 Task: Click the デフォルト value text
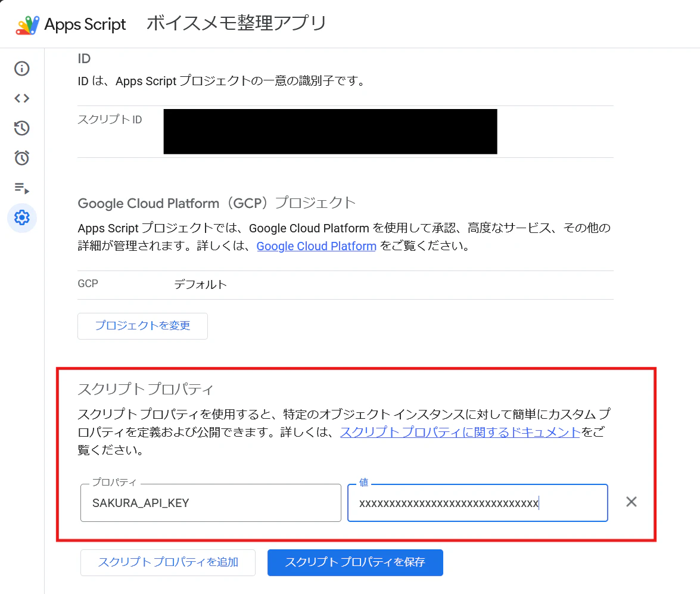click(200, 285)
